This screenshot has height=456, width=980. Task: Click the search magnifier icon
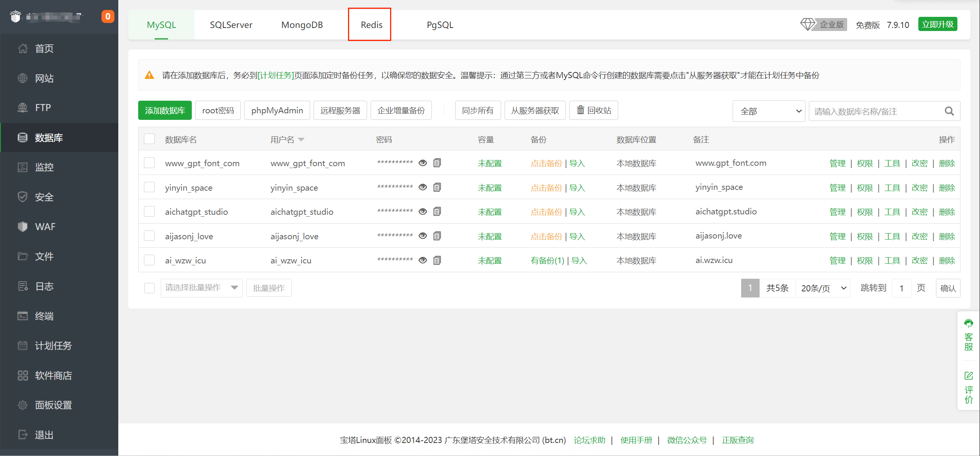[949, 111]
